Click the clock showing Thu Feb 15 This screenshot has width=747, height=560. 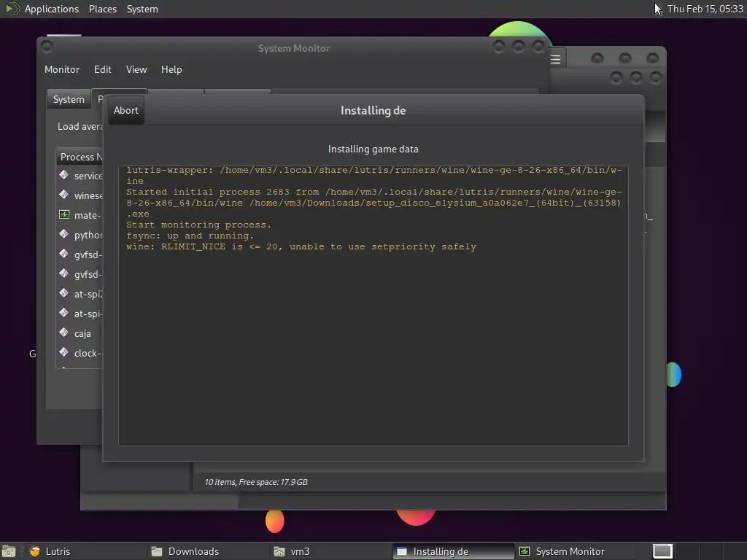pos(705,9)
